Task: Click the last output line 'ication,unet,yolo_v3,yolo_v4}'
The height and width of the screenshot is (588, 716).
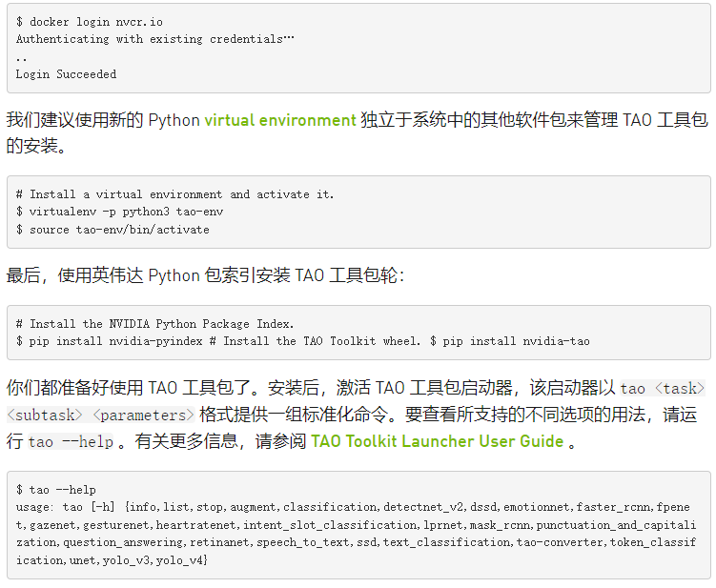Action: (x=112, y=560)
